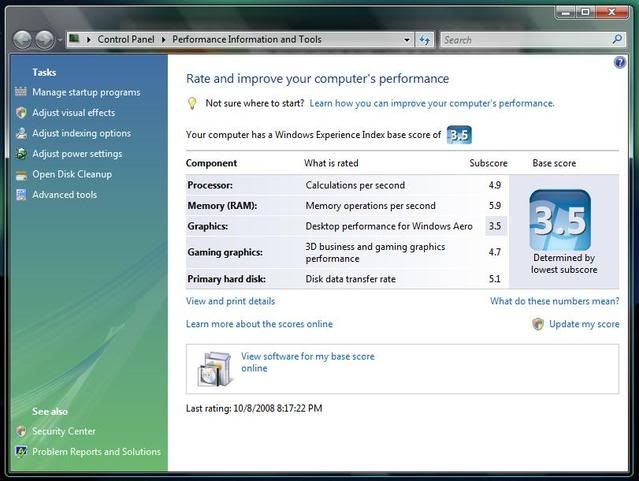Click Disk data transfer rate text
The width and height of the screenshot is (639, 481).
pyautogui.click(x=350, y=279)
